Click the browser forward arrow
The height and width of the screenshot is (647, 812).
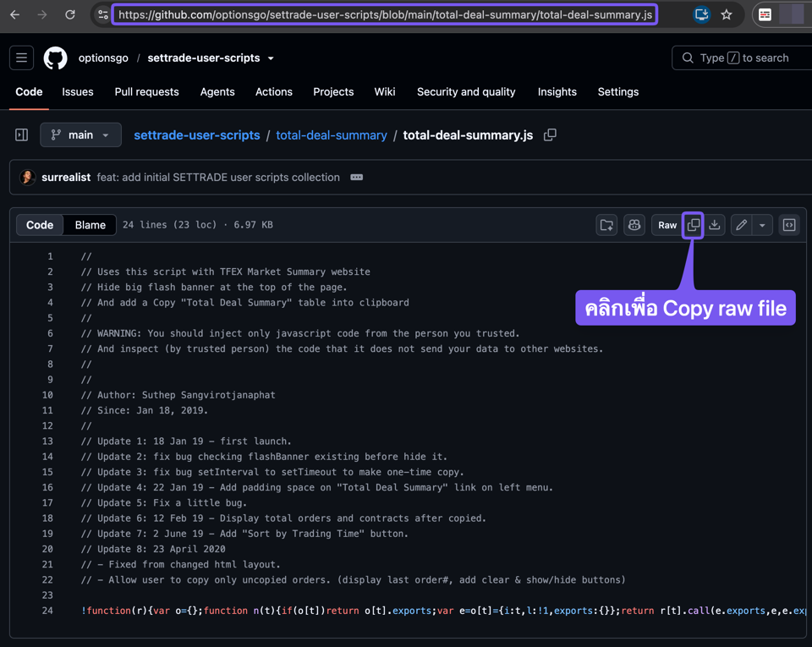click(x=42, y=14)
